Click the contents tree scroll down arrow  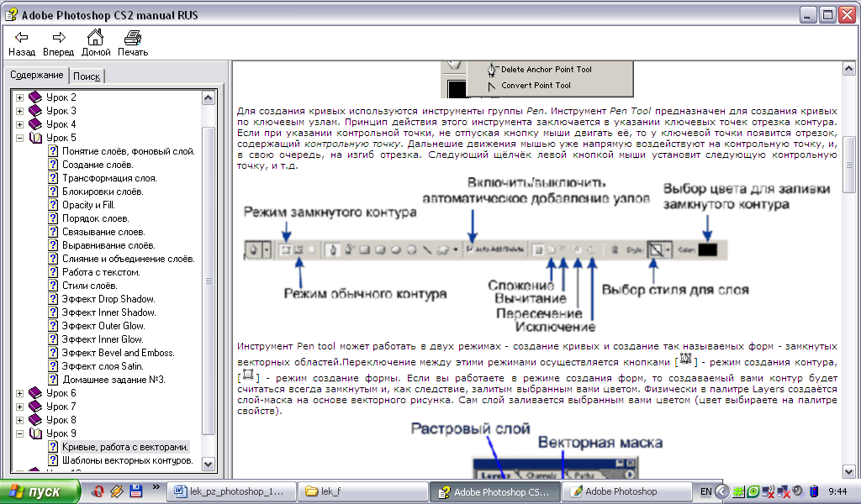point(209,464)
